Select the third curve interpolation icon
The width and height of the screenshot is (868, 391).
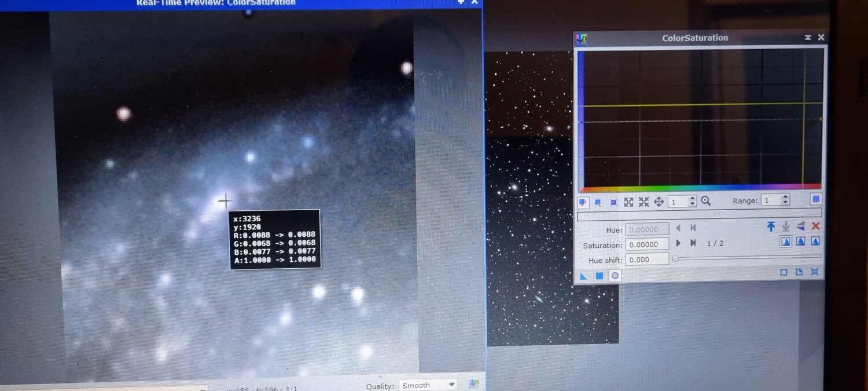click(x=815, y=241)
